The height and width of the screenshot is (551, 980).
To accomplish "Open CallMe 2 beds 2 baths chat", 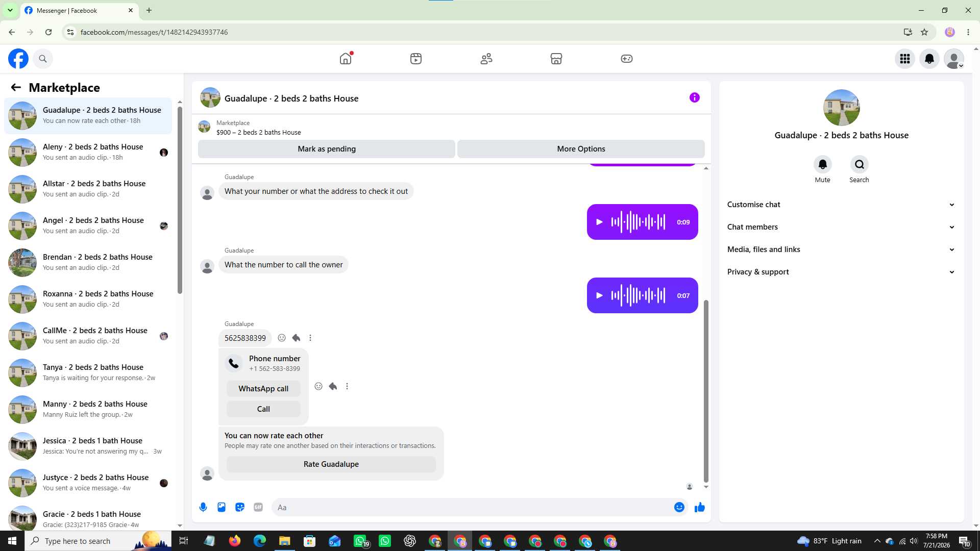I will tap(88, 336).
